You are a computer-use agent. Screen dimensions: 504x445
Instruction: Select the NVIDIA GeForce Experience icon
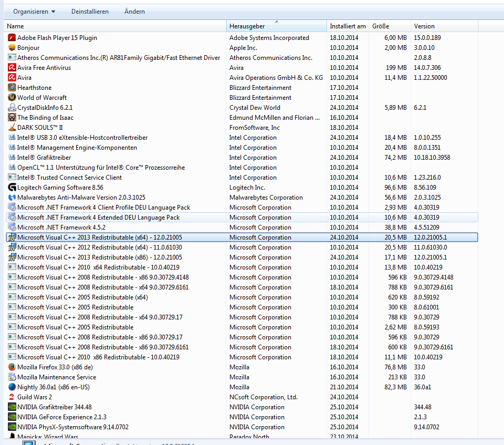pos(12,417)
